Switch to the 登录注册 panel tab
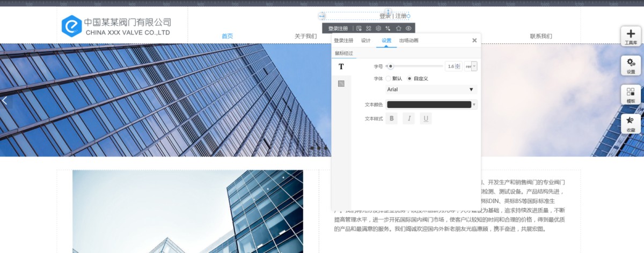The width and height of the screenshot is (644, 253). [343, 40]
